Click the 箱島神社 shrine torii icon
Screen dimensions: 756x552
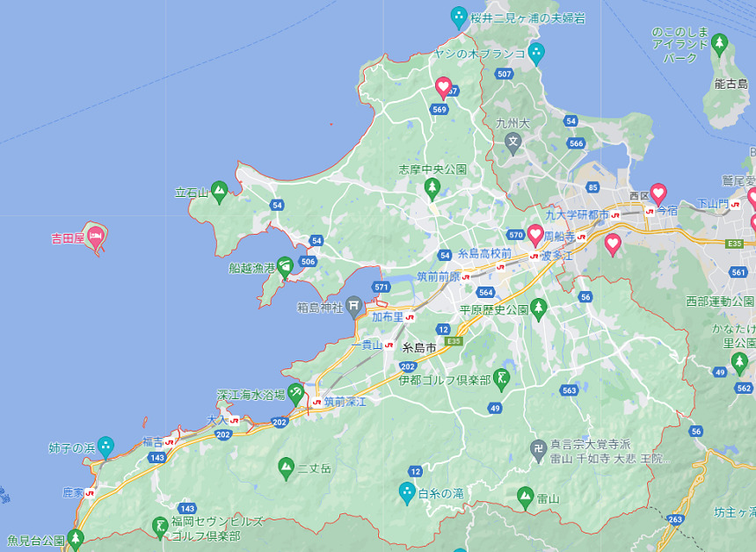354,307
